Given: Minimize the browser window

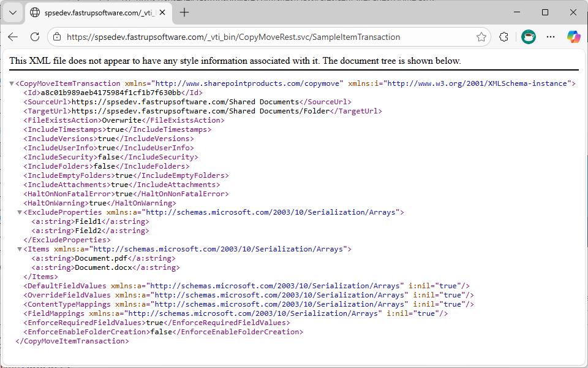Looking at the screenshot, I should click(x=518, y=12).
